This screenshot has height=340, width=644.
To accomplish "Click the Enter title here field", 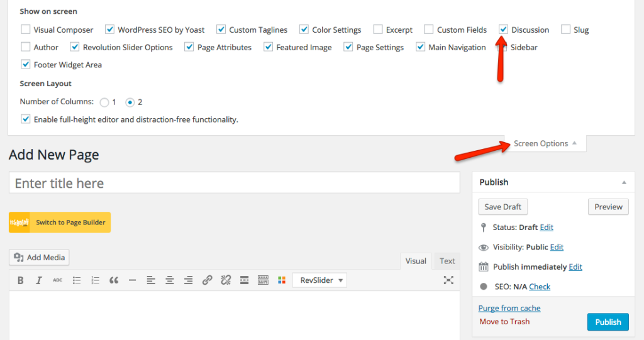I will point(234,183).
